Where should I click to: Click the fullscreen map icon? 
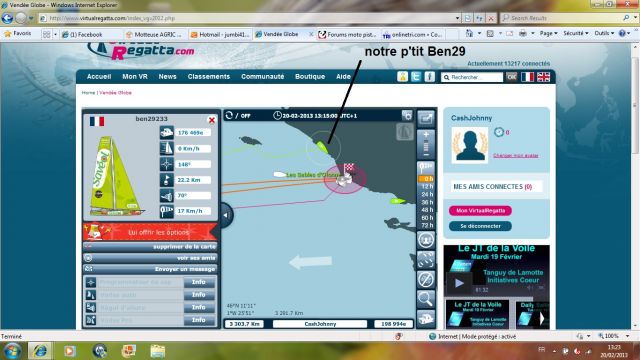click(425, 118)
